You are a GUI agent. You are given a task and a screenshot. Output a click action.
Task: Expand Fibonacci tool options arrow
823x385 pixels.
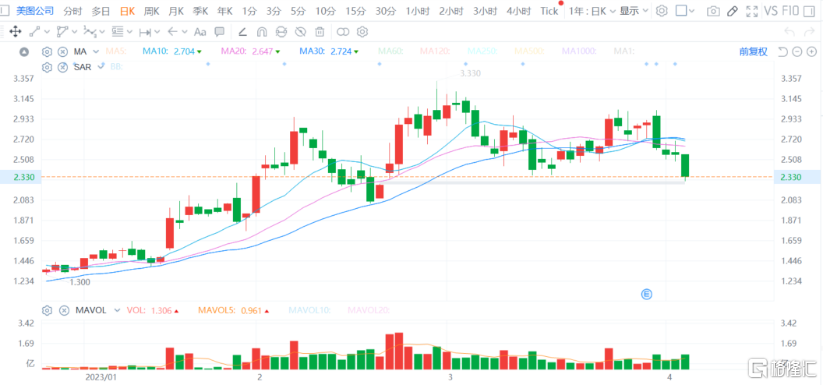point(130,33)
